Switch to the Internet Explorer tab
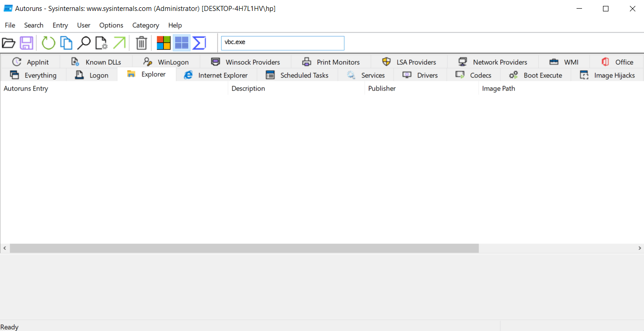The image size is (644, 331). [216, 75]
